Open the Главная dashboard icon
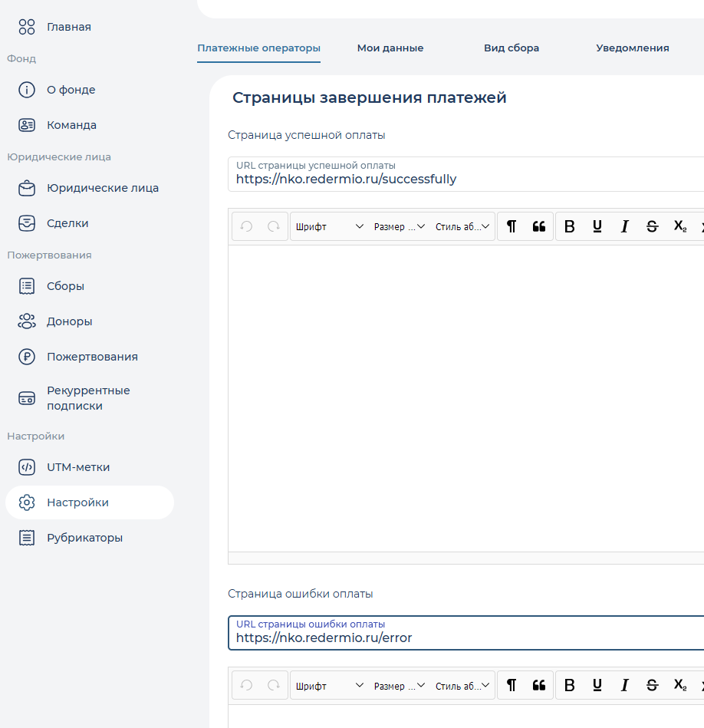 coord(26,27)
